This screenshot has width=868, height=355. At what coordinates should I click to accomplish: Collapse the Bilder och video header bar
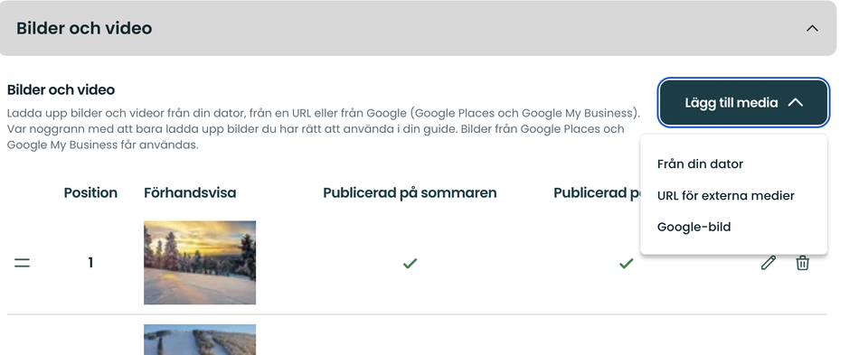(418, 28)
